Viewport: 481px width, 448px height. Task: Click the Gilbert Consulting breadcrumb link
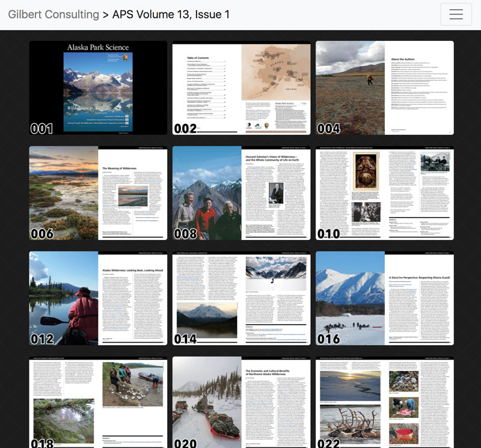pyautogui.click(x=54, y=14)
